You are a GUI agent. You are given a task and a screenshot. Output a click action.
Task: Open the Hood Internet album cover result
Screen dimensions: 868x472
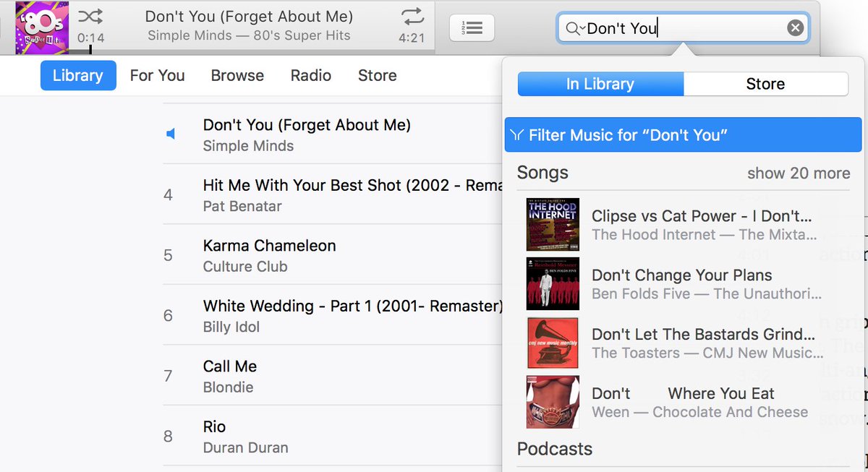point(553,223)
